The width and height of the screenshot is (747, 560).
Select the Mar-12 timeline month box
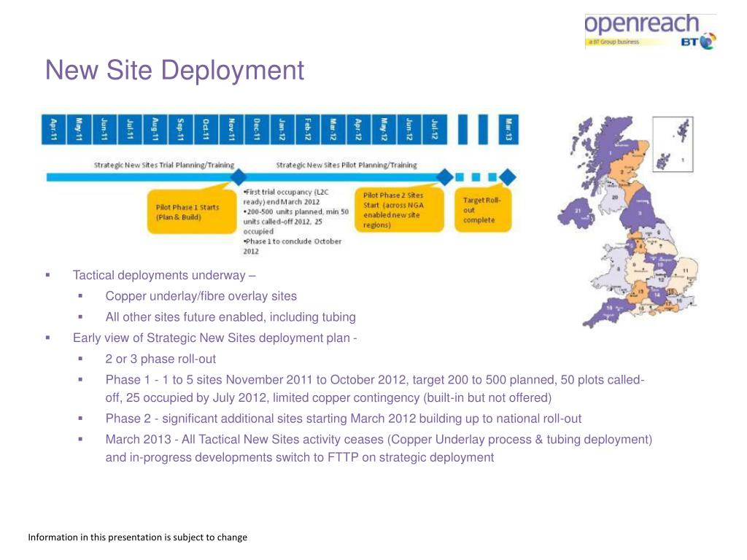pyautogui.click(x=333, y=130)
